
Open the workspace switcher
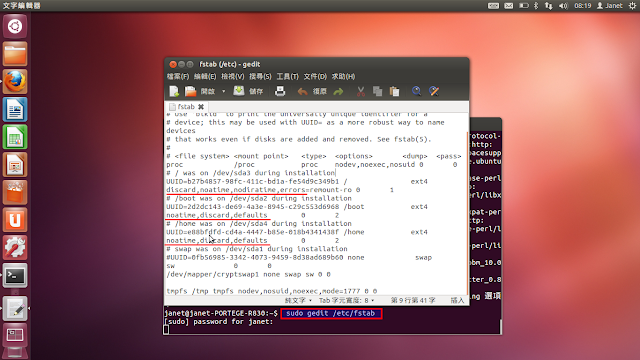[x=15, y=336]
